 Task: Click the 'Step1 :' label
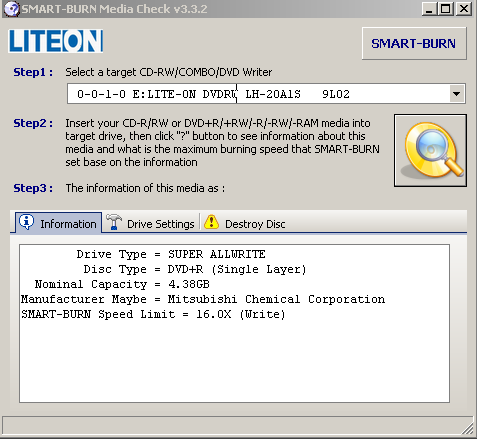(33, 72)
